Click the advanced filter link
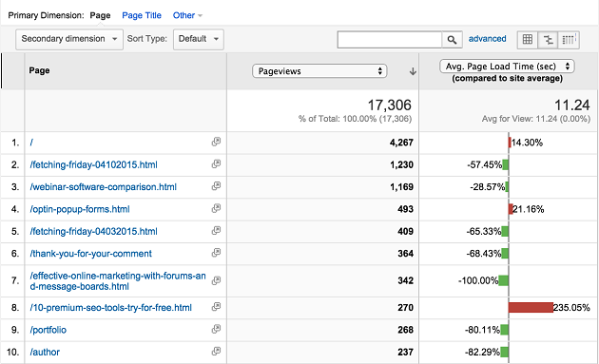 click(487, 39)
